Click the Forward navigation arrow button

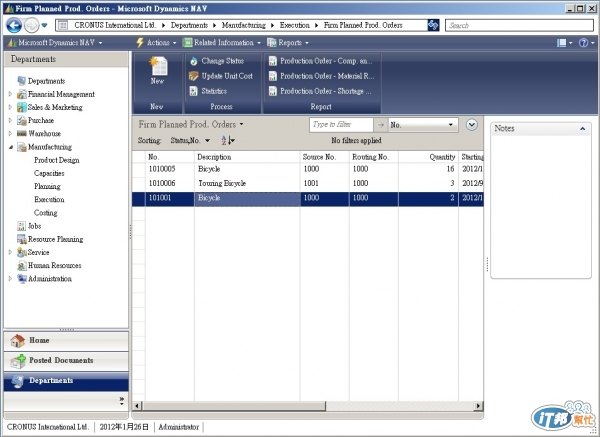click(x=31, y=26)
